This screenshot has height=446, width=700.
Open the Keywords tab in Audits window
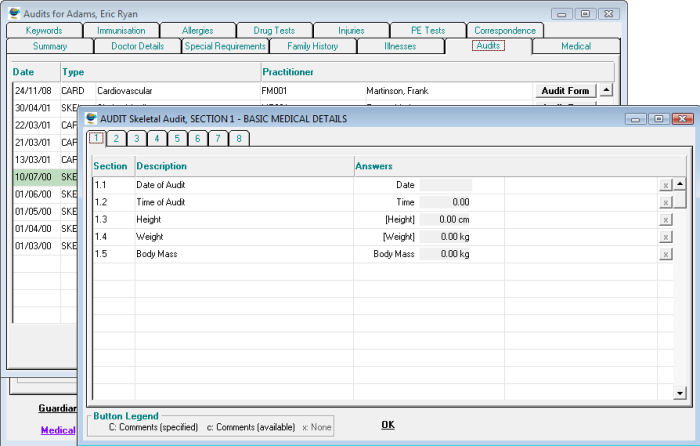click(x=44, y=30)
